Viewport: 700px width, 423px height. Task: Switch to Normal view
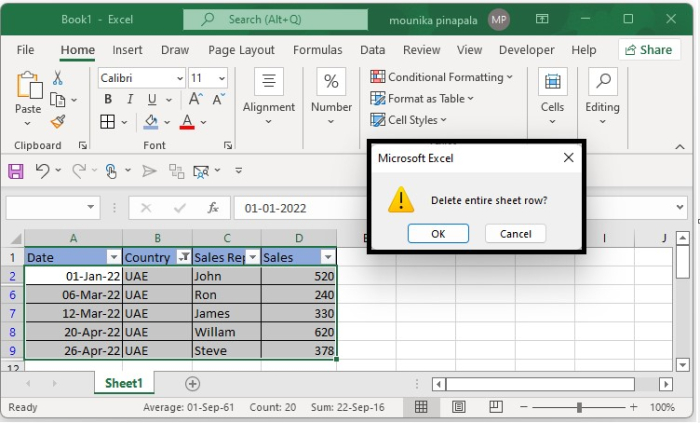point(421,407)
